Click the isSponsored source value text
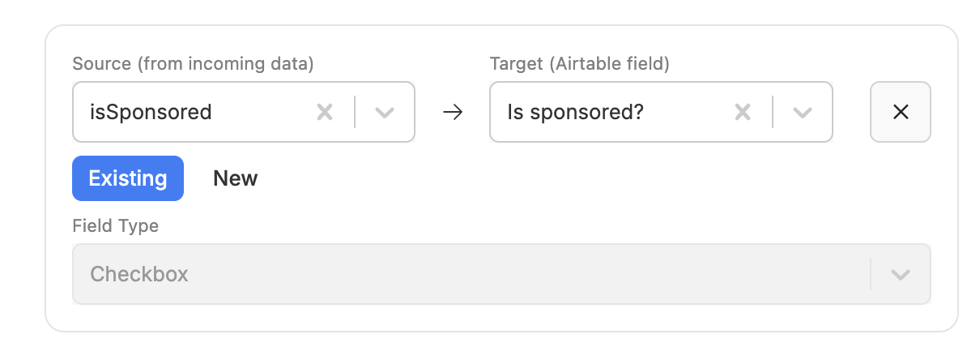Viewport: 980px width, 347px height. click(151, 113)
